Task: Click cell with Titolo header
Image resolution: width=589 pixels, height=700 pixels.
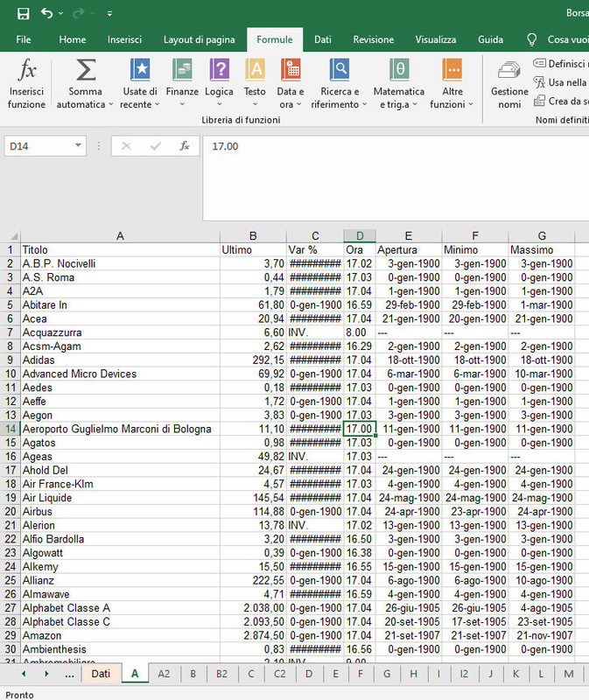Action: pos(120,250)
